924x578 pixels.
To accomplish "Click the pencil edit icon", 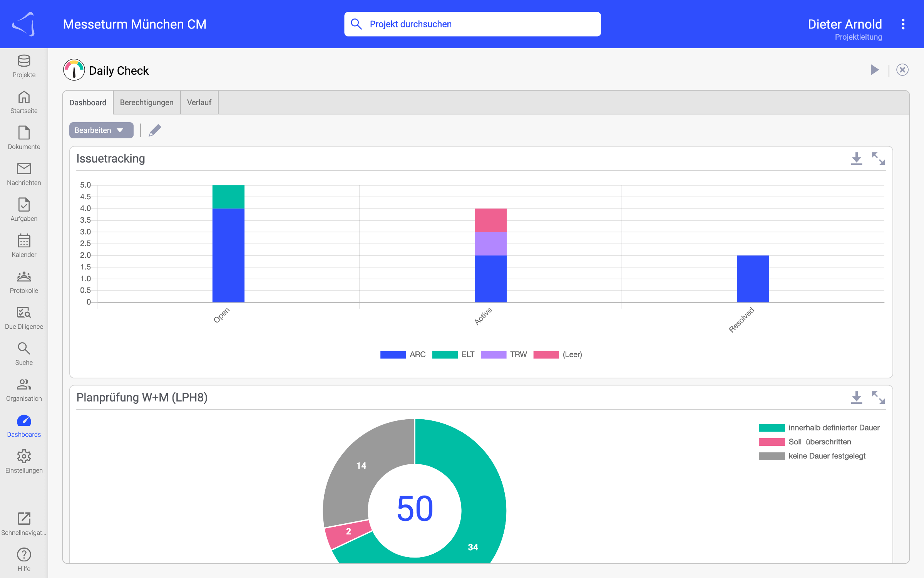I will point(155,130).
